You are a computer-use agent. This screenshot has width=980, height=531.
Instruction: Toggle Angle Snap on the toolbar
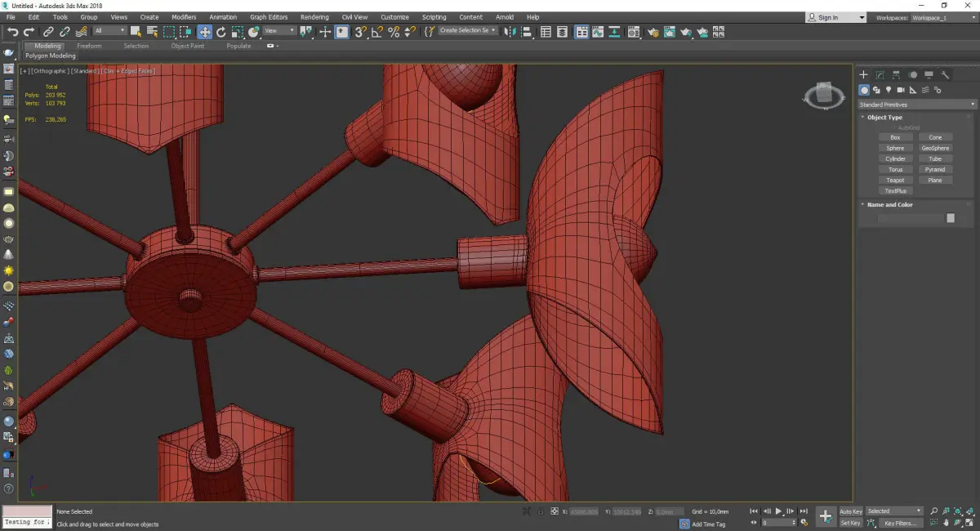tap(377, 32)
